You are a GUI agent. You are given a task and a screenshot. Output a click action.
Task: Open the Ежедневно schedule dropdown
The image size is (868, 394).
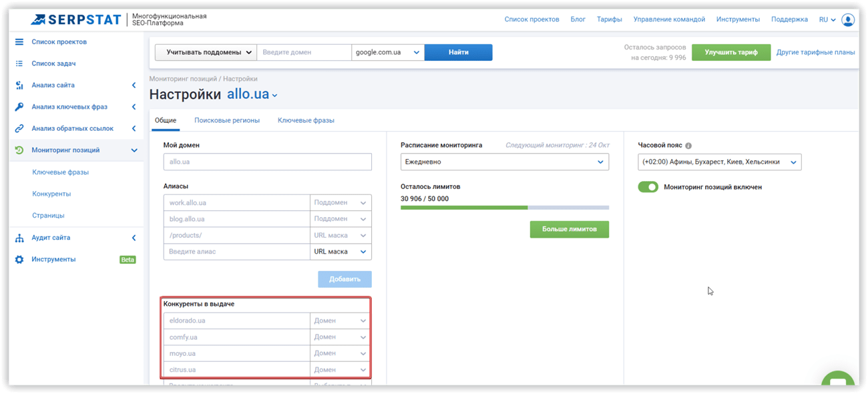click(505, 162)
